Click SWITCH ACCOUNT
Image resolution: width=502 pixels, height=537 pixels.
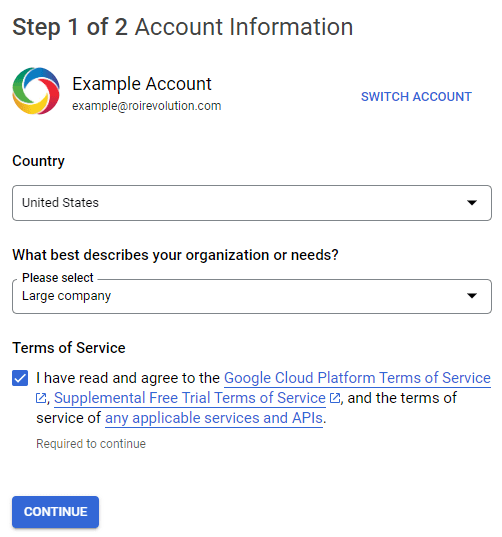pos(416,97)
